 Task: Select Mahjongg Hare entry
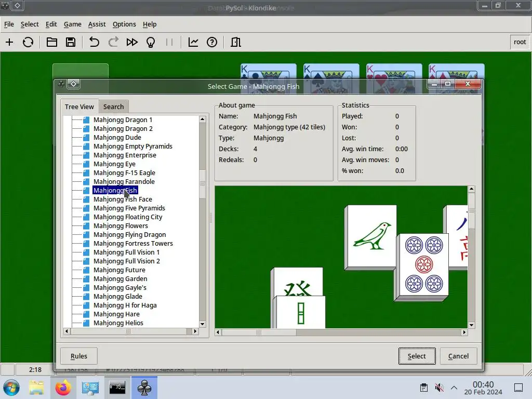[116, 314]
